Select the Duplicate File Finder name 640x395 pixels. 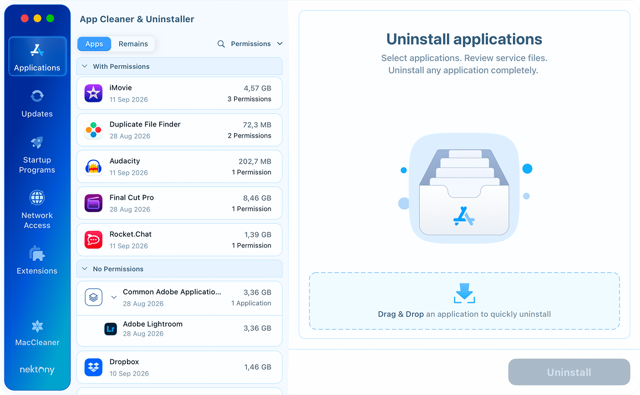(x=145, y=124)
